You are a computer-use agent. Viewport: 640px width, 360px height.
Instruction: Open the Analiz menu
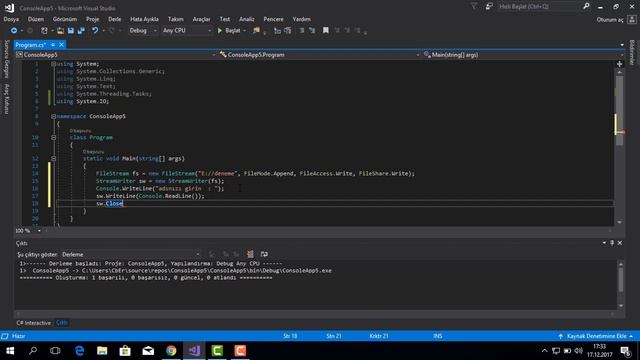click(x=247, y=19)
